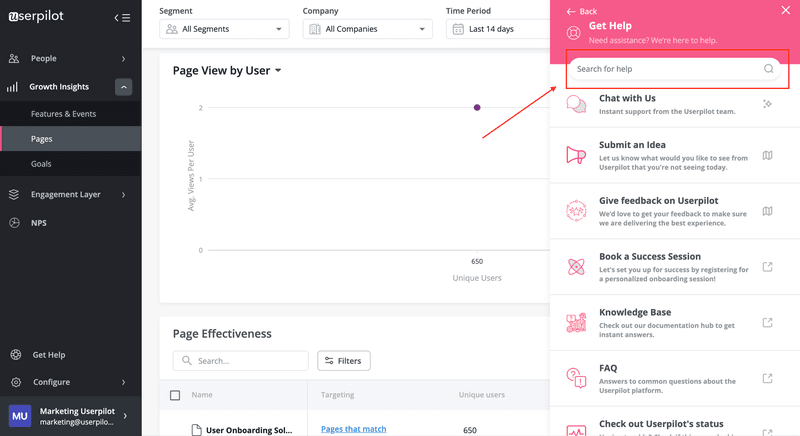
Task: Collapse the Growth Insights section
Action: pyautogui.click(x=123, y=87)
